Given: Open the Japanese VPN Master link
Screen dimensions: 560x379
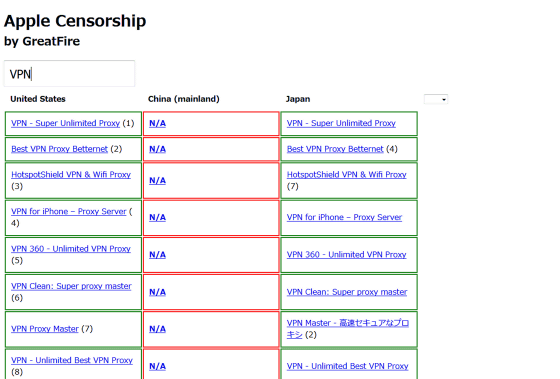Looking at the screenshot, I should tap(348, 329).
